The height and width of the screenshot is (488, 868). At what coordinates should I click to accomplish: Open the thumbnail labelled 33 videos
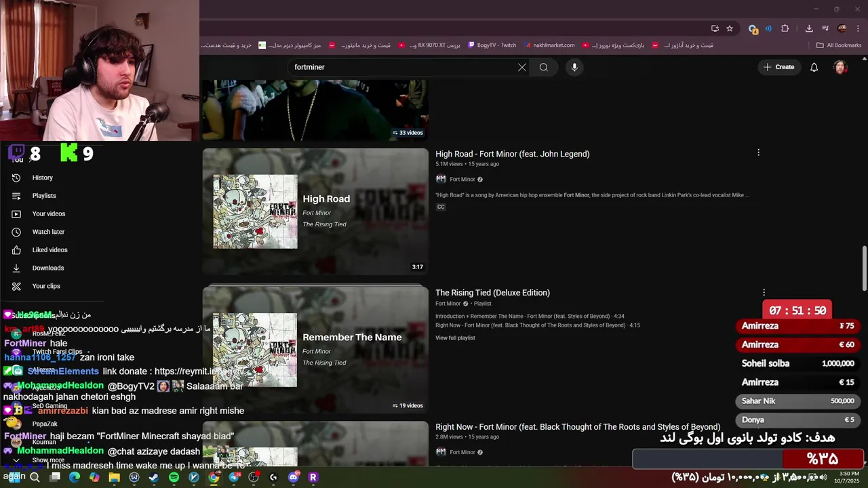click(315, 110)
